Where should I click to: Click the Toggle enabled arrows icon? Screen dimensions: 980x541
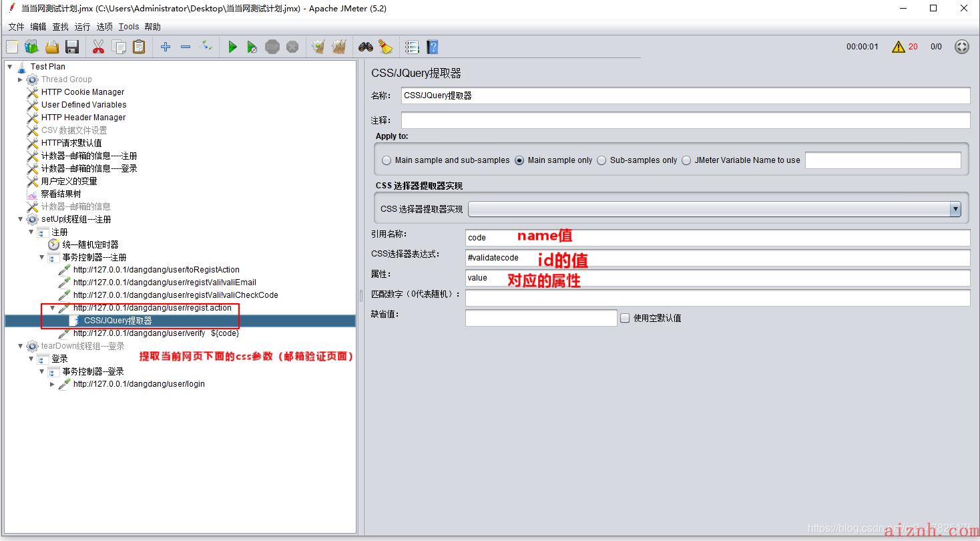[x=206, y=47]
